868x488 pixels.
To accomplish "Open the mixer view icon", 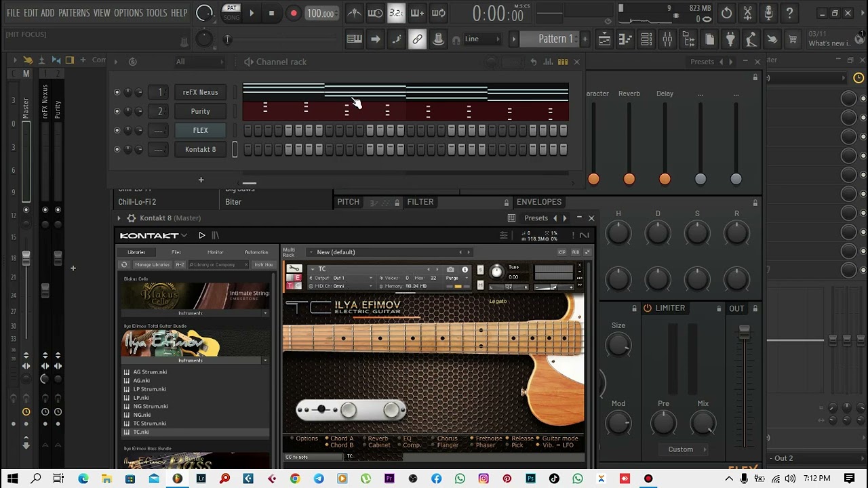I will [x=667, y=39].
